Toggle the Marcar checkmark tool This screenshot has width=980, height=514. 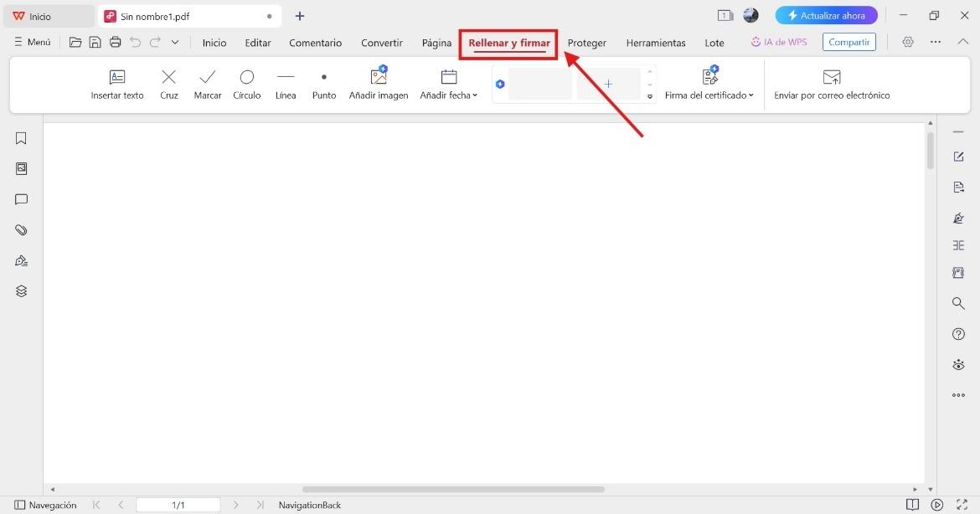(x=207, y=83)
